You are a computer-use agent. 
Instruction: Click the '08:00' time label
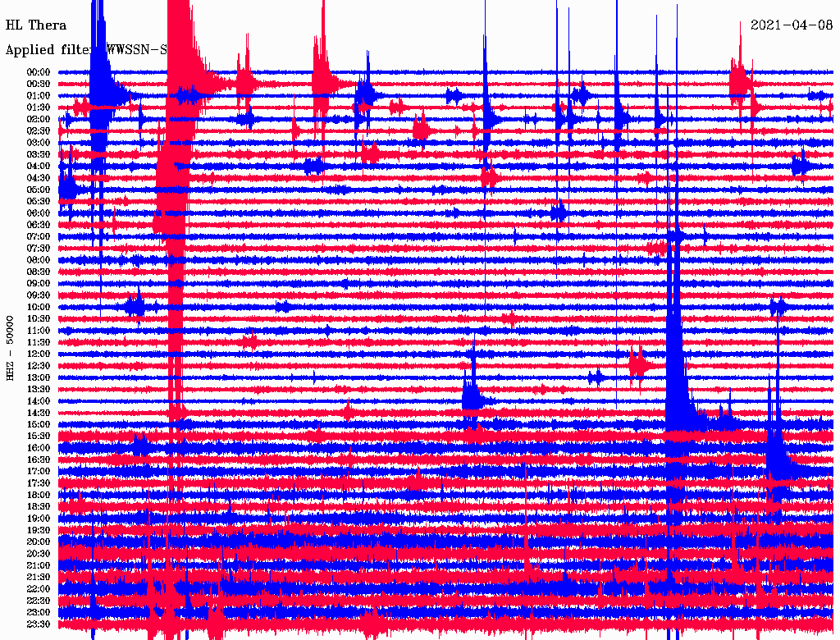click(39, 260)
